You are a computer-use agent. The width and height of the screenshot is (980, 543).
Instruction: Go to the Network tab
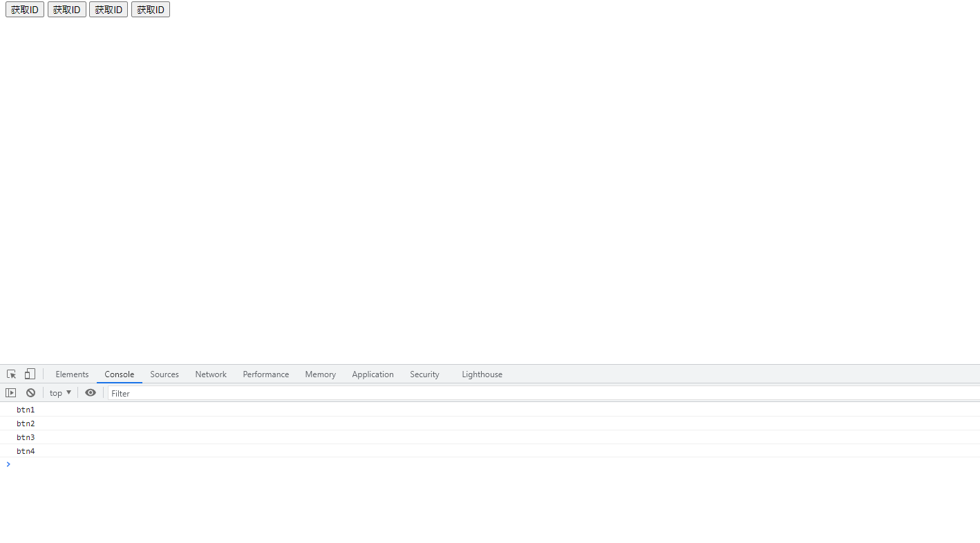[x=211, y=374]
